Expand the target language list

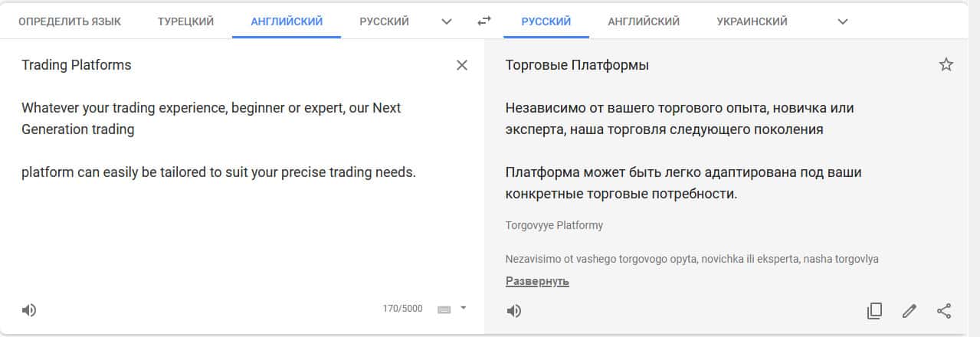coord(843,21)
